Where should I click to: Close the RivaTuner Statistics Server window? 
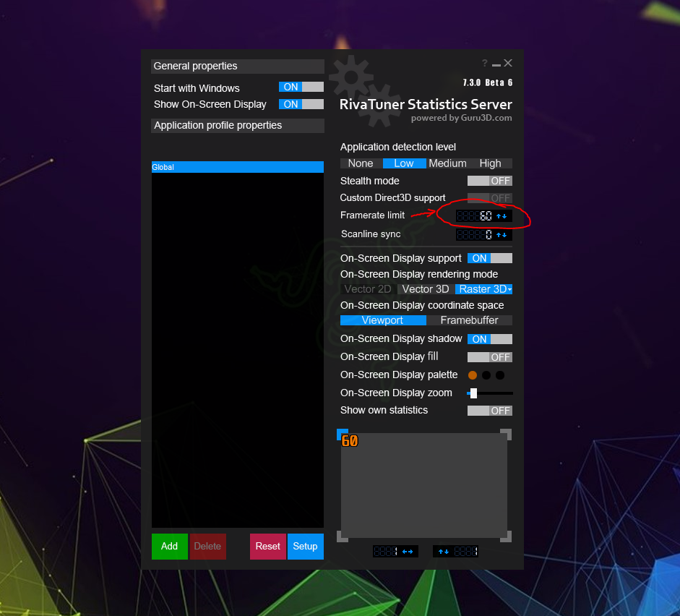508,64
